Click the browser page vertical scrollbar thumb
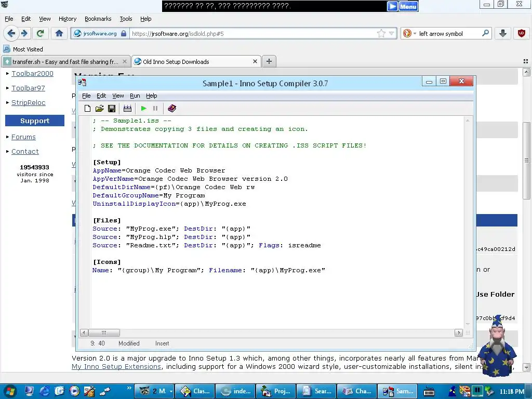The width and height of the screenshot is (532, 399). 526,161
